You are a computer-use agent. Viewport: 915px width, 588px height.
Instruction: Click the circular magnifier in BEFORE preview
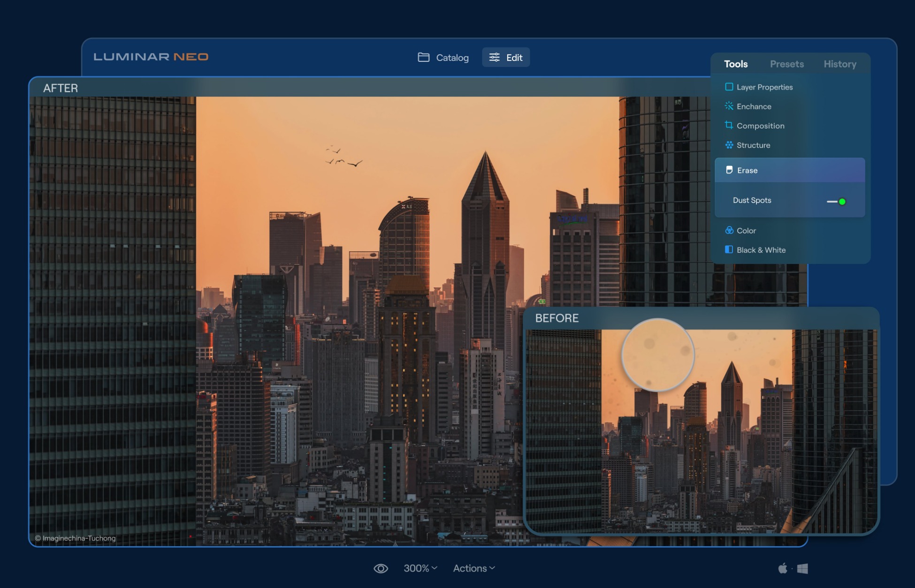coord(657,355)
